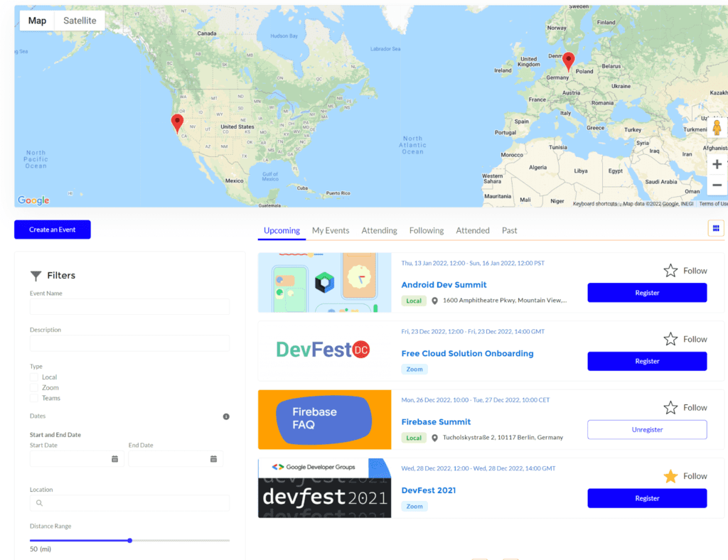Click in the Start Date field

point(77,459)
